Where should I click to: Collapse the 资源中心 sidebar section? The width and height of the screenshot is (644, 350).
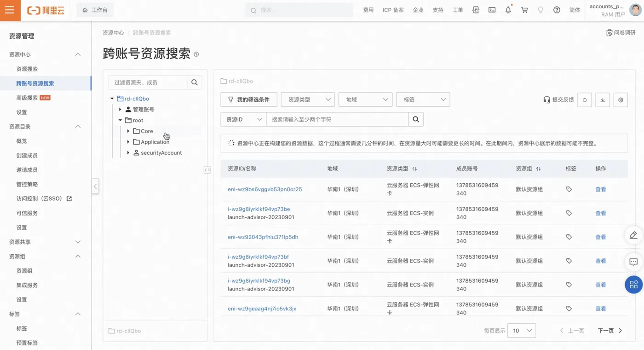tap(78, 54)
